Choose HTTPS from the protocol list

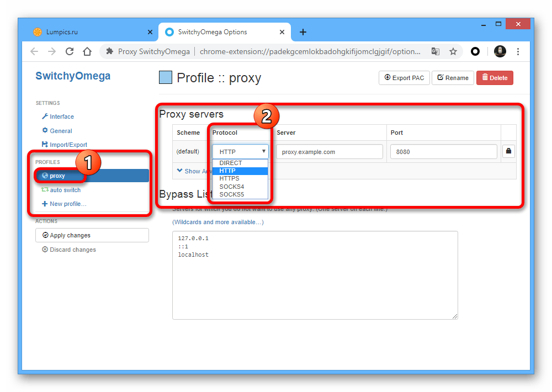[241, 178]
